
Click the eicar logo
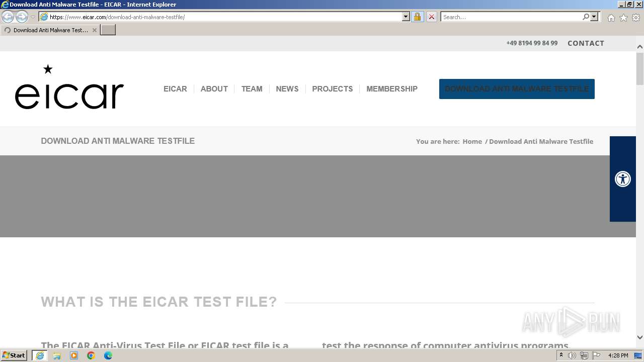69,86
